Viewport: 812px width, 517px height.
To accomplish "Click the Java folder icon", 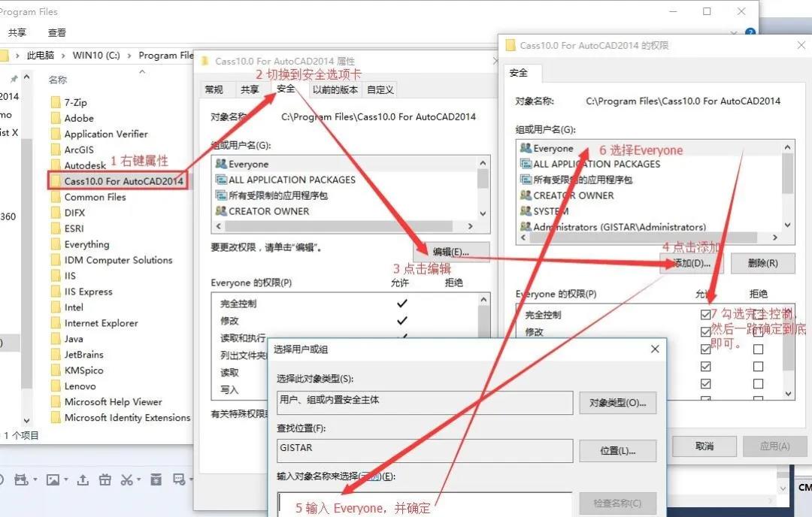I will [56, 338].
